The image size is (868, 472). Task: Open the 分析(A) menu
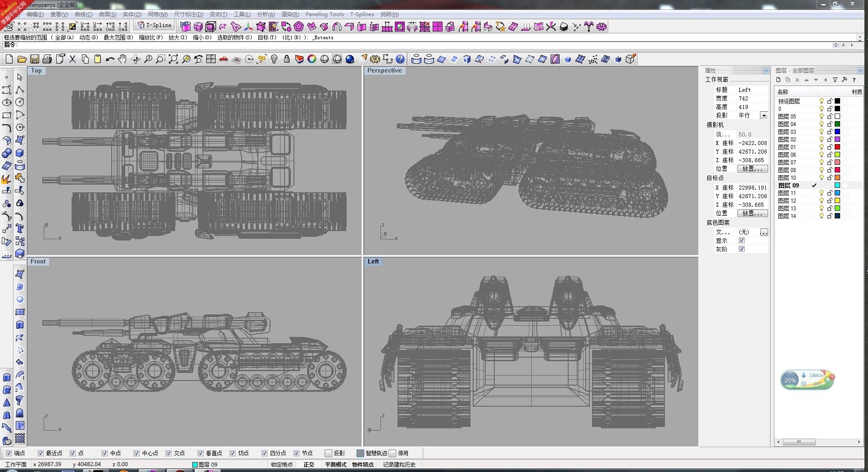click(266, 14)
